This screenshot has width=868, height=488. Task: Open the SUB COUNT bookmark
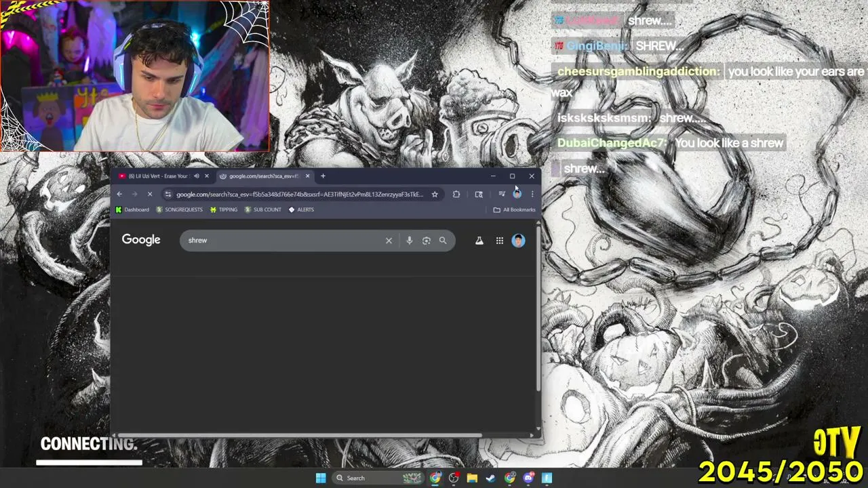coord(263,210)
